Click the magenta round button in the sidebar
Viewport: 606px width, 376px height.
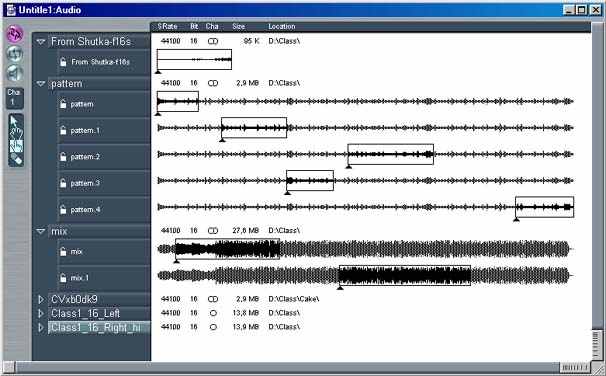click(x=15, y=34)
